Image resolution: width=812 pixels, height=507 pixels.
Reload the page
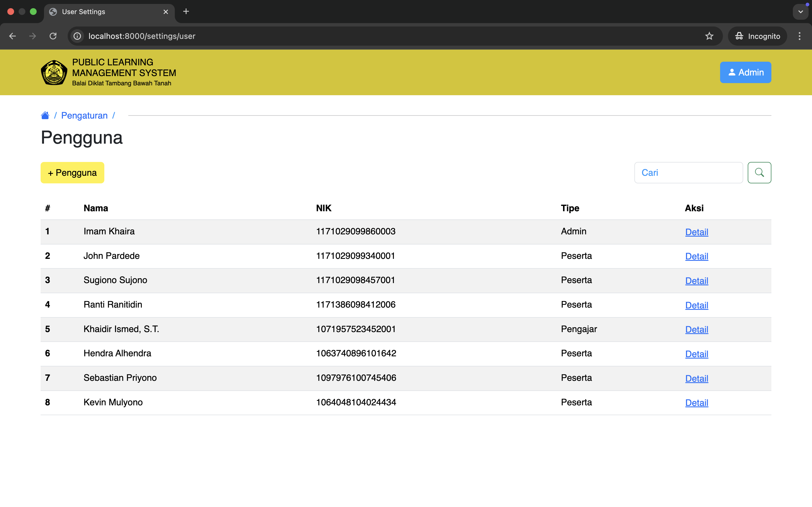pyautogui.click(x=53, y=36)
